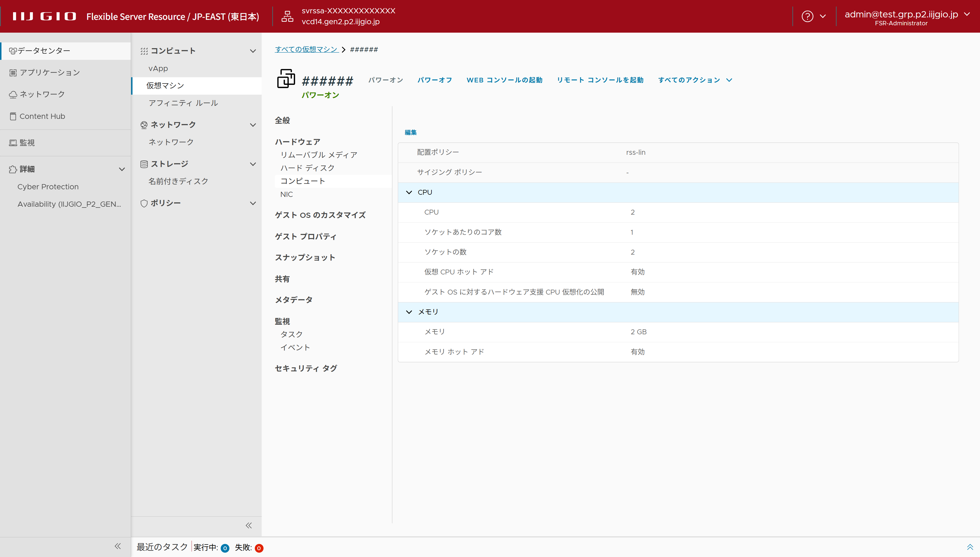
Task: Collapse the left sidebar with double-chevron icon
Action: [118, 546]
